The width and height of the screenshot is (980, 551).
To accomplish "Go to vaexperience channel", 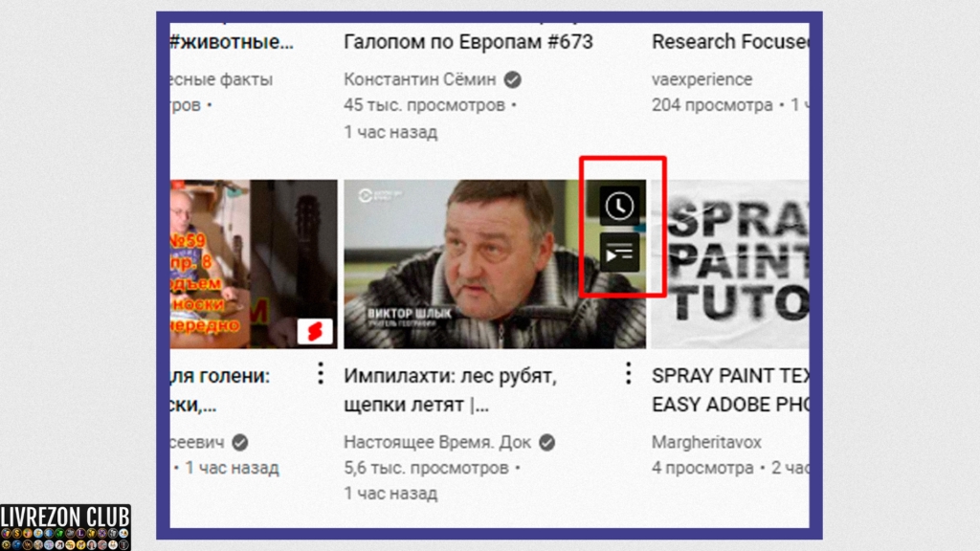I will click(x=702, y=79).
